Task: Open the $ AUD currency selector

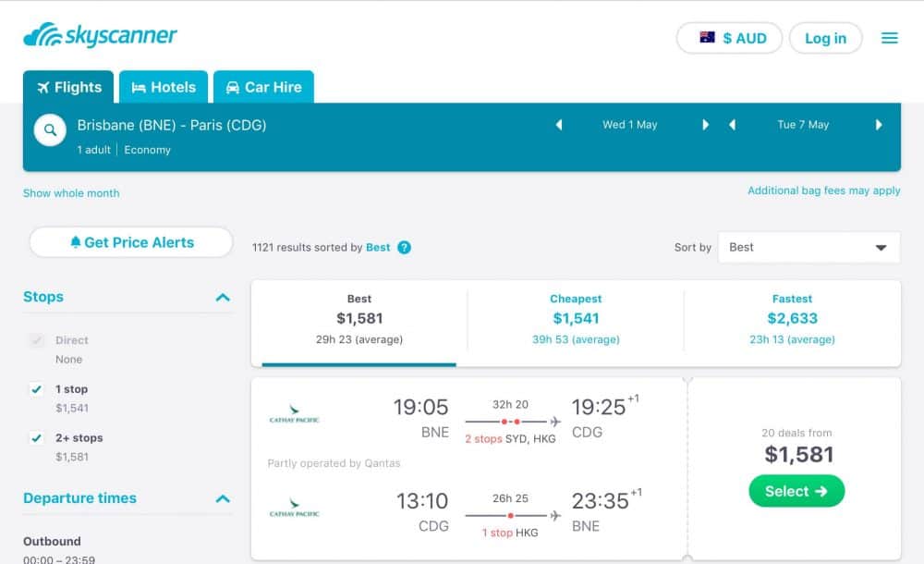Action: pyautogui.click(x=730, y=38)
